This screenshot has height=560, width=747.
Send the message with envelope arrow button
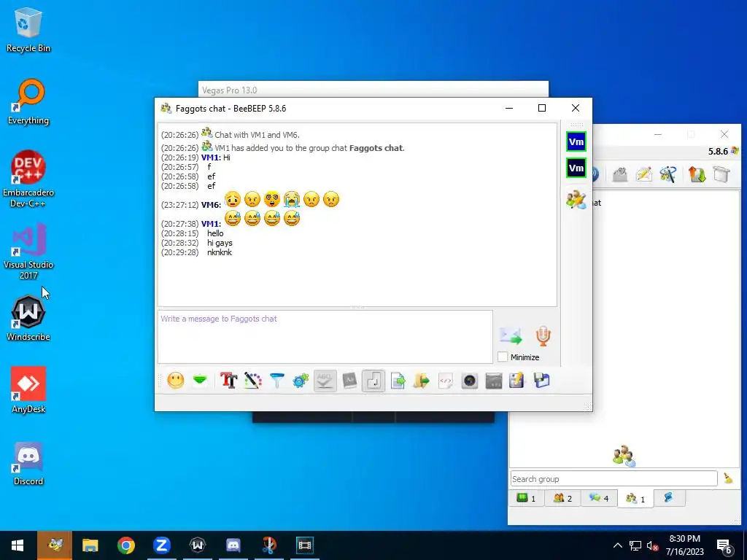pos(511,335)
